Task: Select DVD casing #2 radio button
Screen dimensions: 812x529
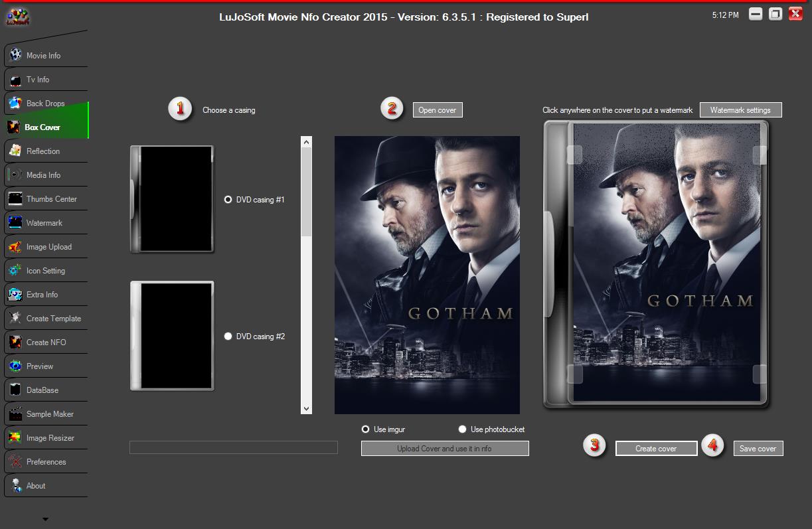Action: point(228,336)
